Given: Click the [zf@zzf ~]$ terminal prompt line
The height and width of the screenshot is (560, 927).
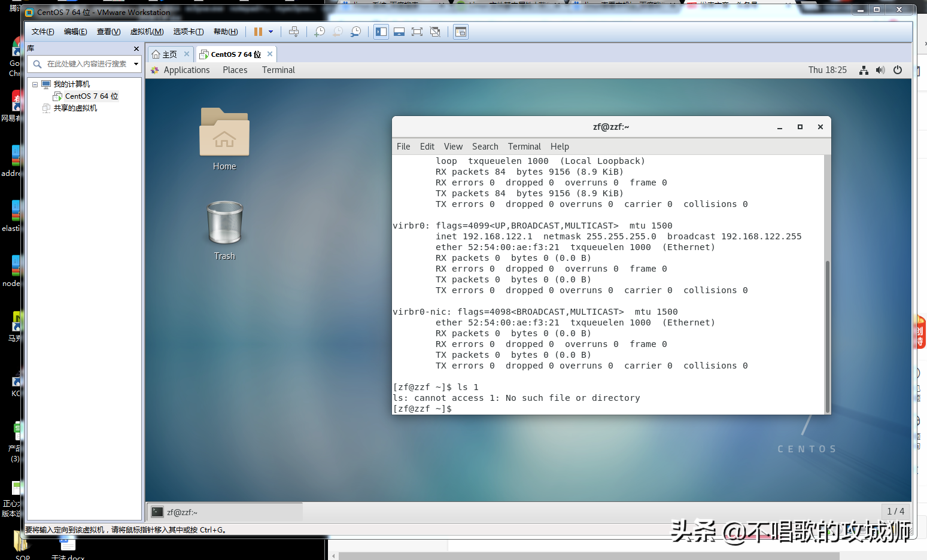Looking at the screenshot, I should (423, 409).
